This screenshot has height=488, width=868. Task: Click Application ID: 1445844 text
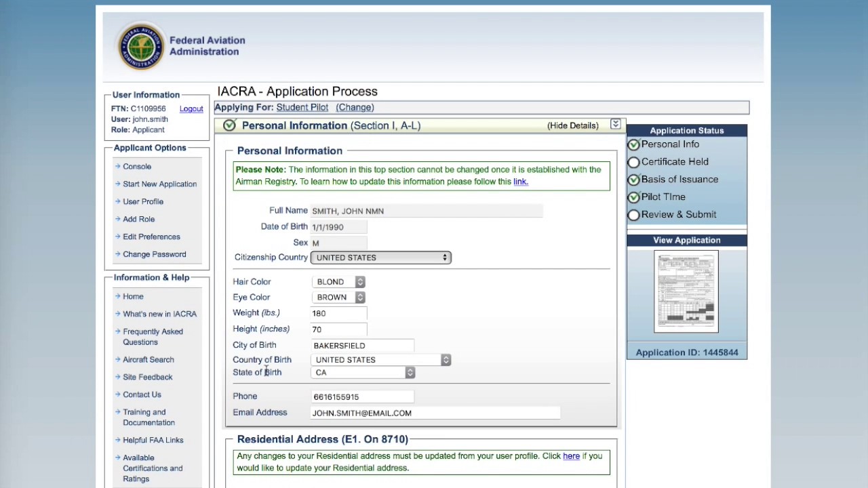point(687,352)
